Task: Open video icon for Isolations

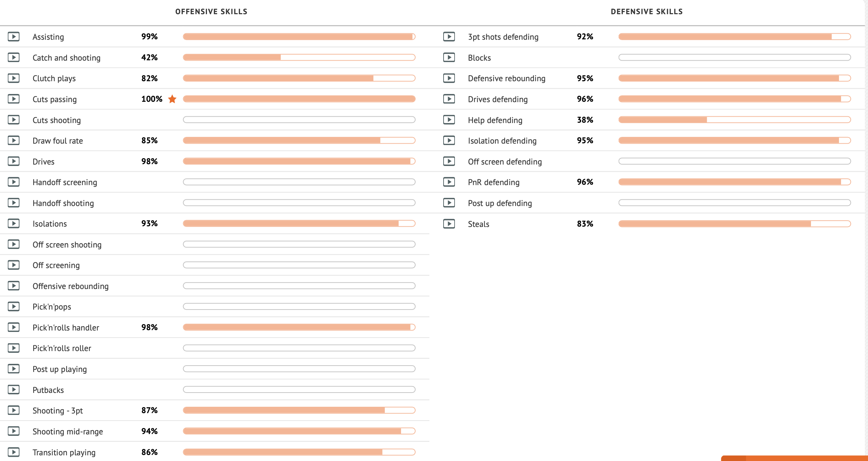Action: click(13, 223)
